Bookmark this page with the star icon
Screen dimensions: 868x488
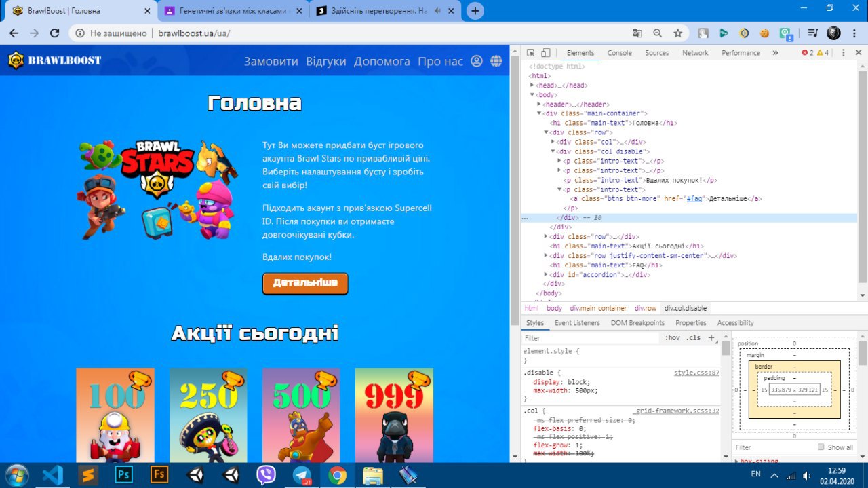coord(677,33)
